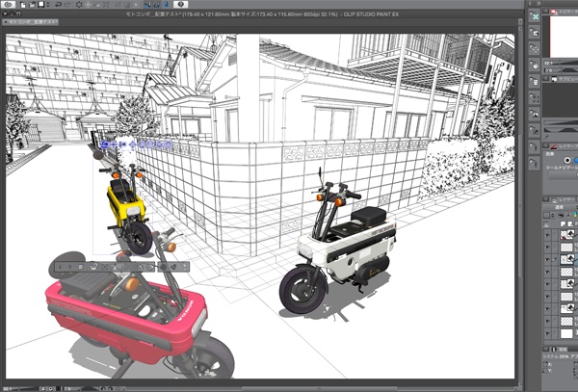Toggle the second blue snap icon in toolbar
The image size is (578, 392).
[157, 5]
